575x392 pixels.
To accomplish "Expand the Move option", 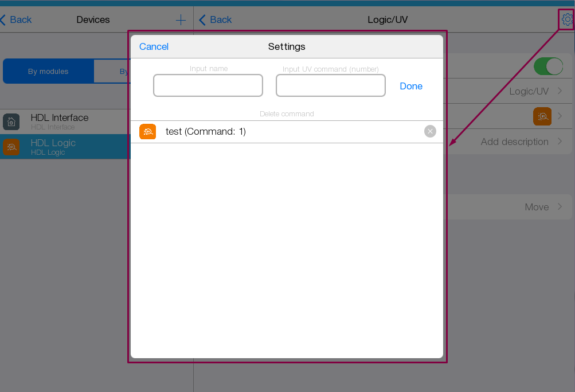I will pos(542,207).
